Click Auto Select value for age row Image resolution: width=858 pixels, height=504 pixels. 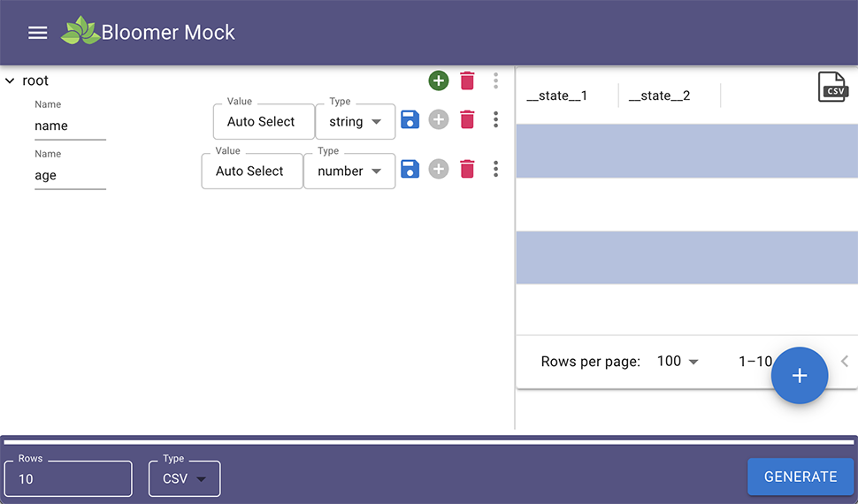[x=252, y=172]
